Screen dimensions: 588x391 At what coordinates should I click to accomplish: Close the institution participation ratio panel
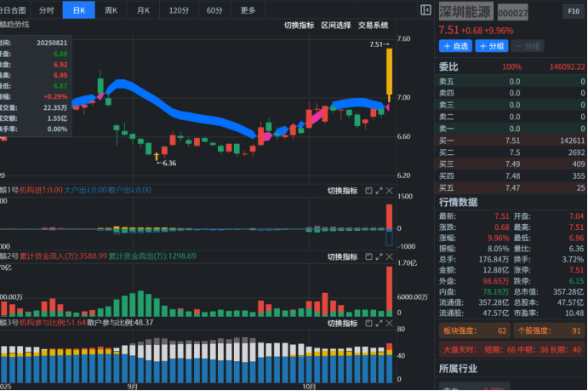pos(390,323)
